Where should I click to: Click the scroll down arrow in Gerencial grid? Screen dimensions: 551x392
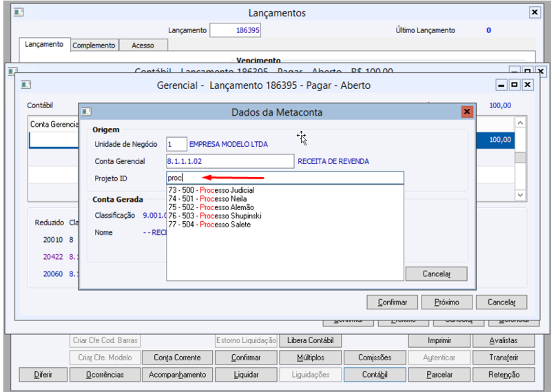click(x=521, y=195)
